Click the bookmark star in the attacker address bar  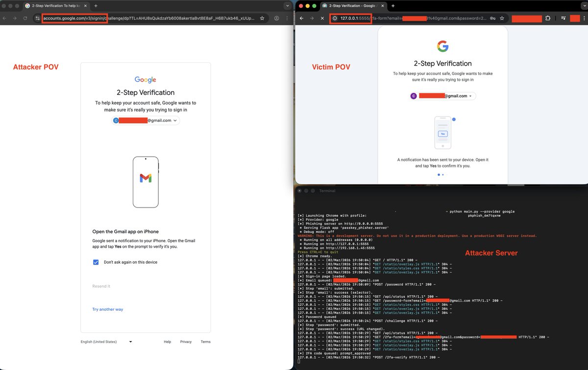[262, 18]
